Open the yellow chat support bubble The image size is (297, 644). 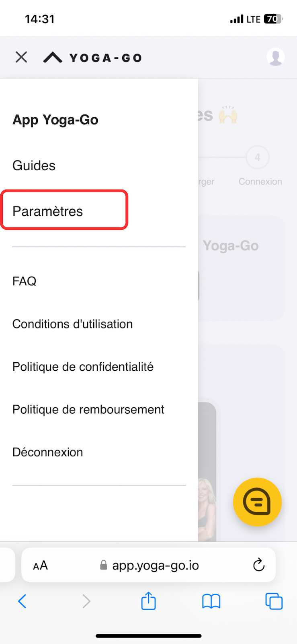click(257, 502)
